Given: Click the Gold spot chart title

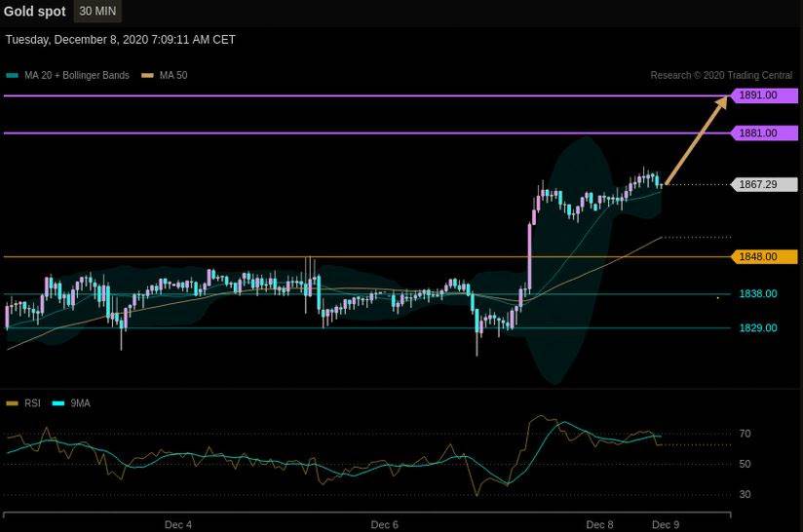Looking at the screenshot, I should point(34,12).
